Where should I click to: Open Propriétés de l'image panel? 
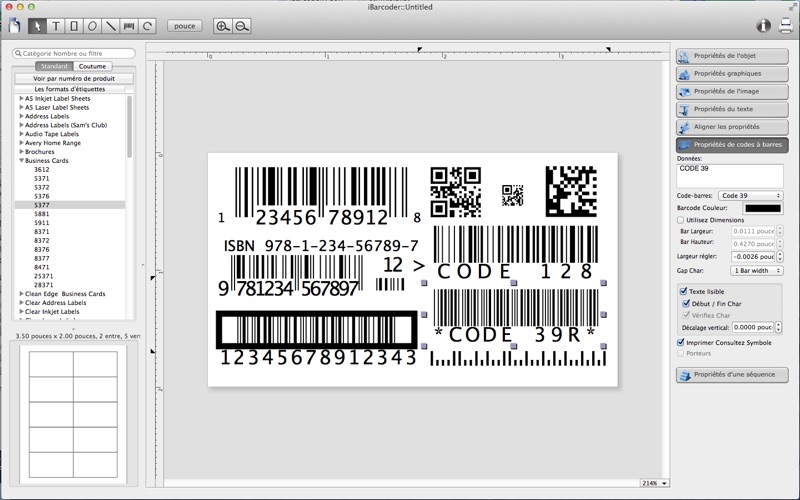(x=732, y=92)
